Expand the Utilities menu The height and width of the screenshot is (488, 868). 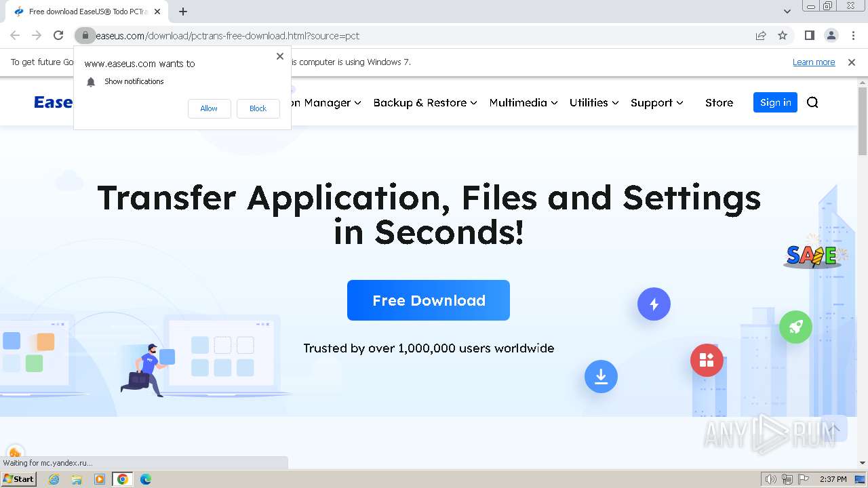tap(594, 102)
